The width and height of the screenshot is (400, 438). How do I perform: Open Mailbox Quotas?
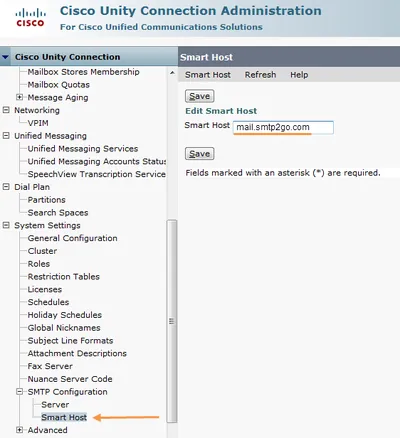59,85
